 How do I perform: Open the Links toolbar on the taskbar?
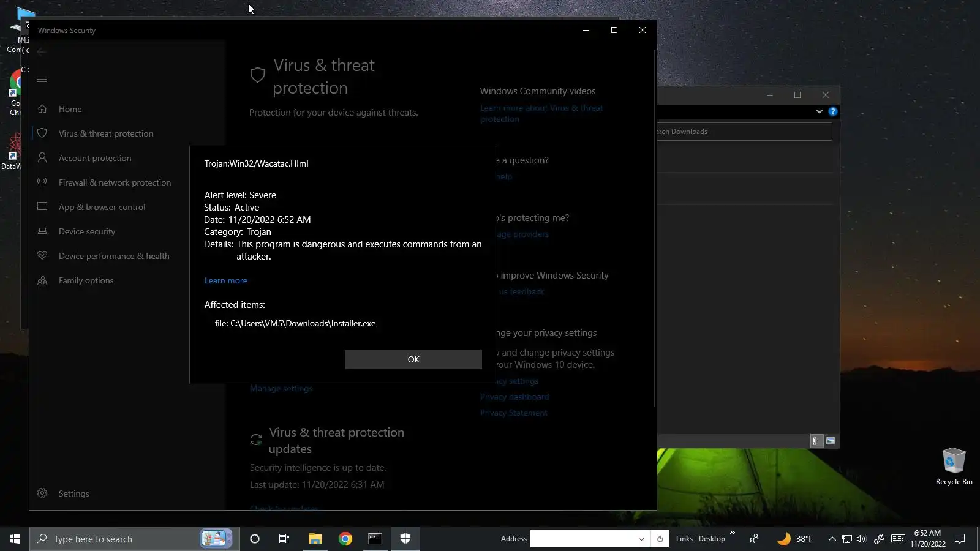pyautogui.click(x=684, y=539)
